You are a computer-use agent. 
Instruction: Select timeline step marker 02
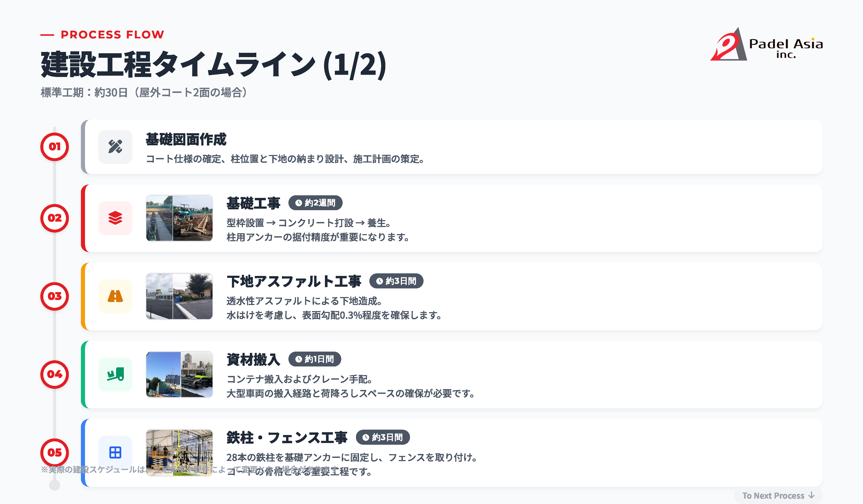tap(55, 218)
